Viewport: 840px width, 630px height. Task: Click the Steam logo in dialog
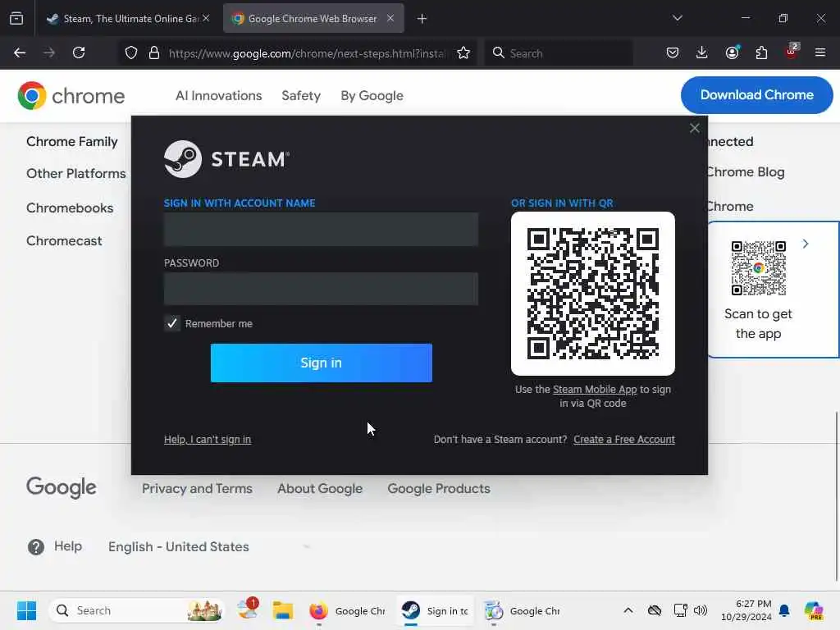click(226, 159)
